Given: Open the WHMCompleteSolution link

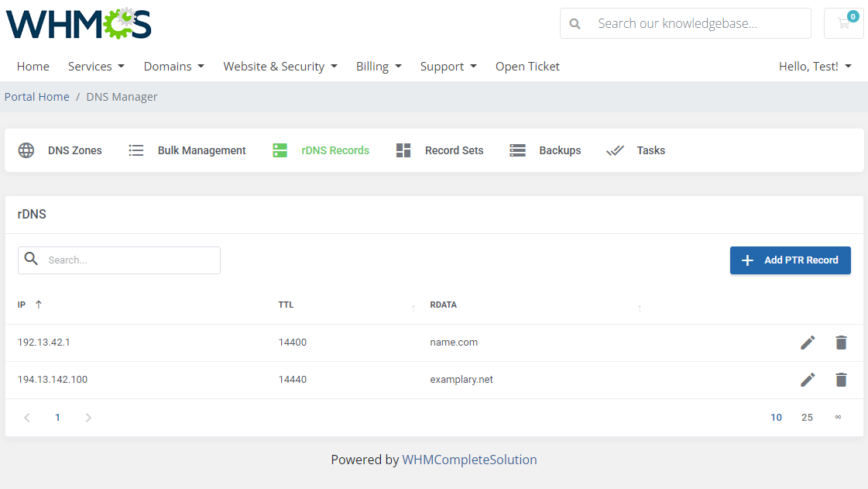Looking at the screenshot, I should 469,460.
